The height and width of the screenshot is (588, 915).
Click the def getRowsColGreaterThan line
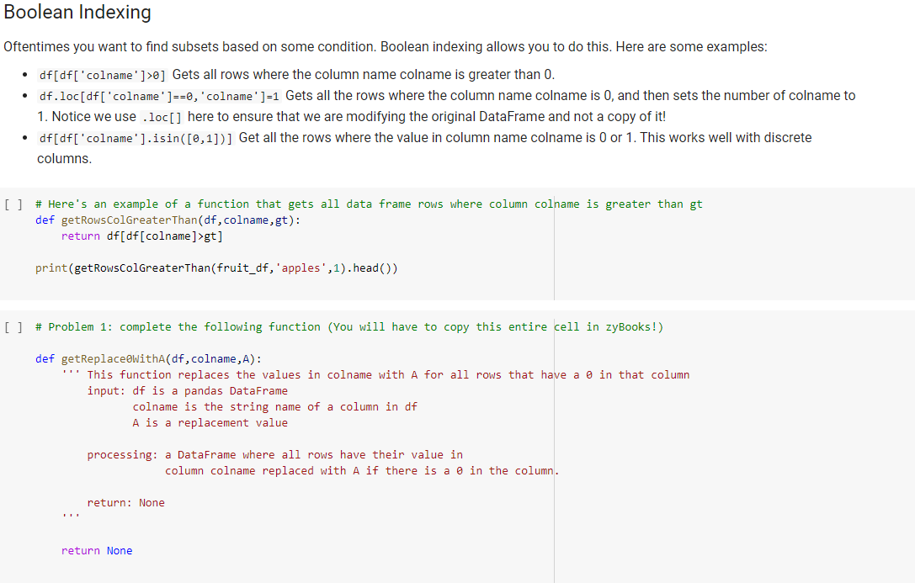tap(168, 220)
